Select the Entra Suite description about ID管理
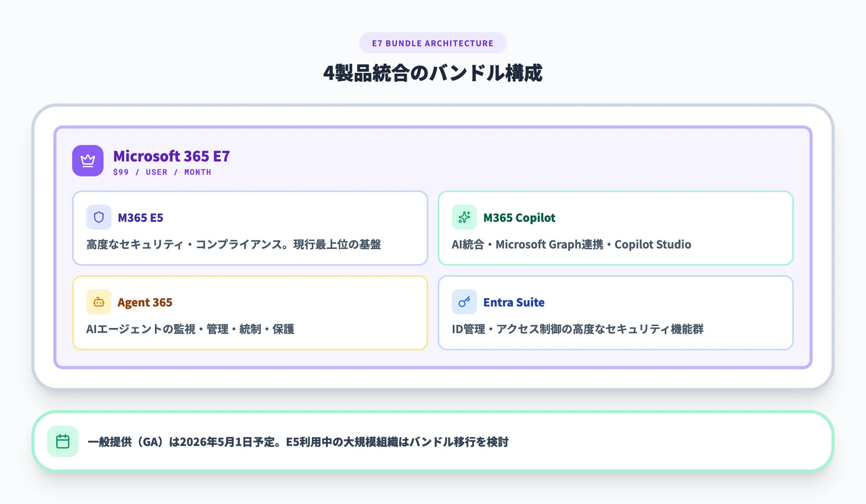 coord(579,329)
